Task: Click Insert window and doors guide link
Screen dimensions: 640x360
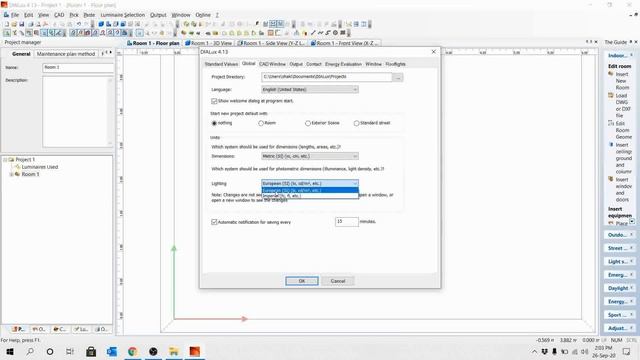Action: [622, 190]
